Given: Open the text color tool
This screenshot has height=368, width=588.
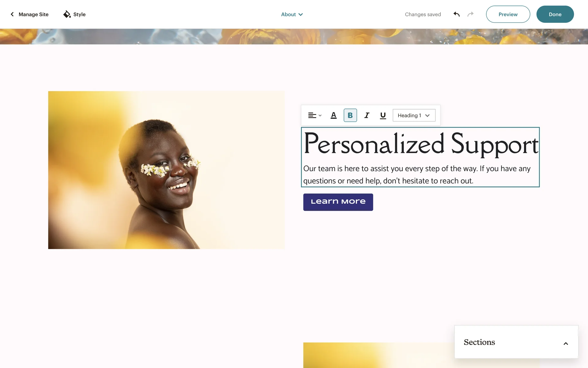Looking at the screenshot, I should coord(334,115).
